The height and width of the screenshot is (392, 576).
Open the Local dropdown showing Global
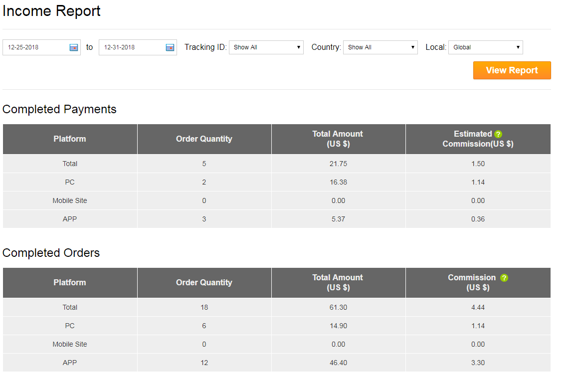[485, 47]
